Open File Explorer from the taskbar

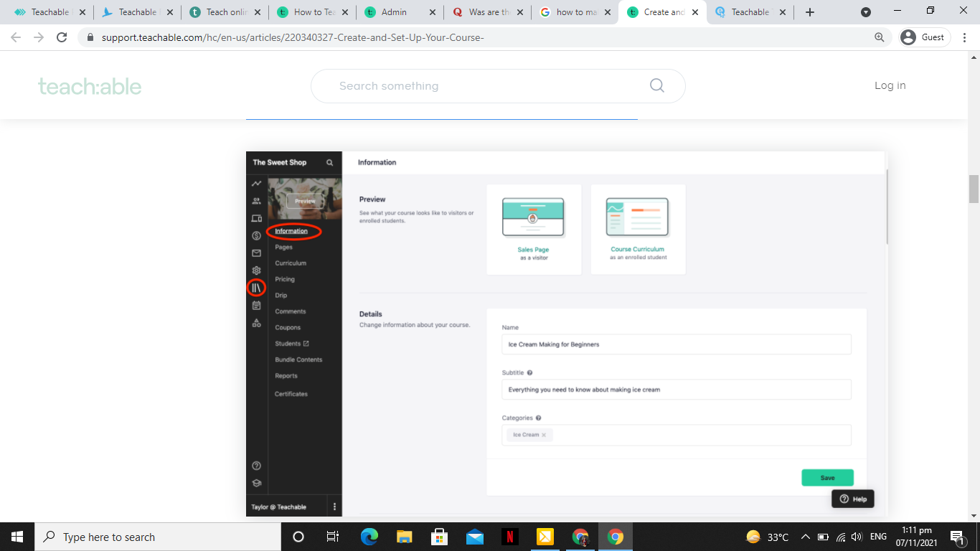coord(405,537)
